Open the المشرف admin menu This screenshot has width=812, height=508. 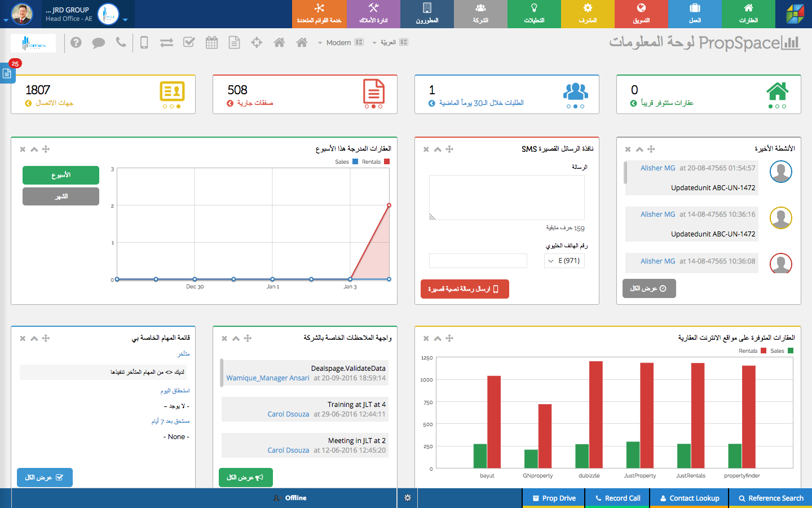click(x=588, y=14)
